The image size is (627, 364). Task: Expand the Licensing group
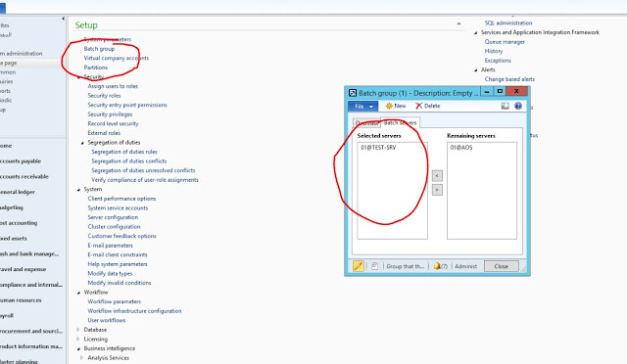pyautogui.click(x=78, y=339)
